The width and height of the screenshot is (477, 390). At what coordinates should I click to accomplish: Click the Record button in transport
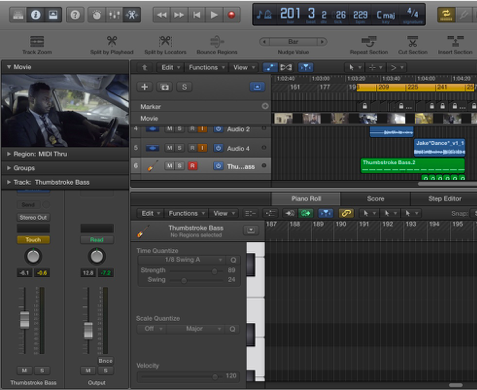(231, 15)
